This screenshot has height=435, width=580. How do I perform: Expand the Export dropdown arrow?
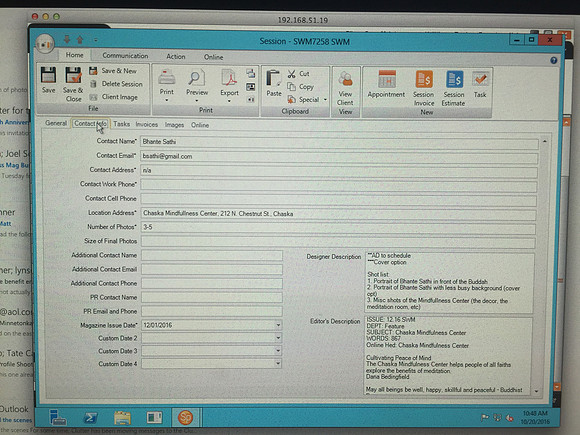point(229,101)
